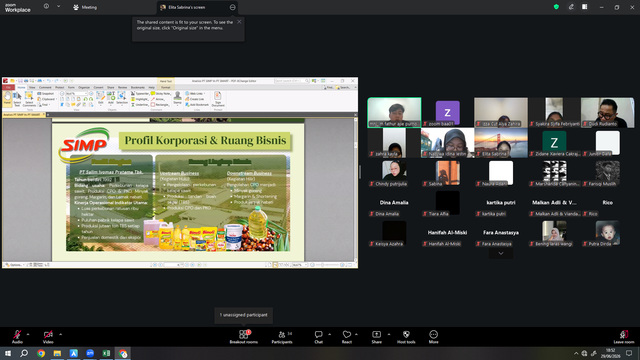
Task: Switch to the View ribbon tab
Action: pyautogui.click(x=32, y=87)
